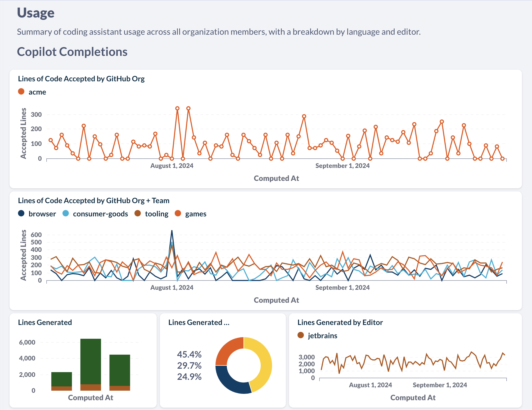Click September 1, 2024 label in Editor chart
Screen dimensions: 532x410
(440, 385)
